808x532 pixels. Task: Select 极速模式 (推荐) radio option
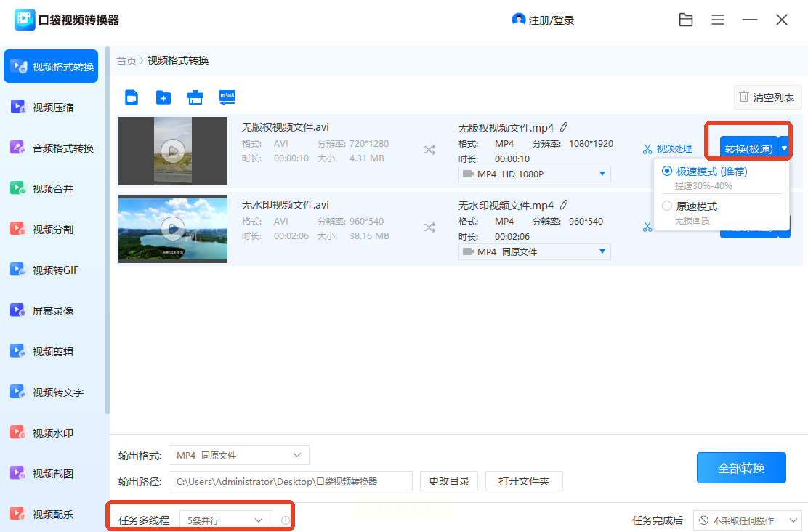tap(667, 172)
